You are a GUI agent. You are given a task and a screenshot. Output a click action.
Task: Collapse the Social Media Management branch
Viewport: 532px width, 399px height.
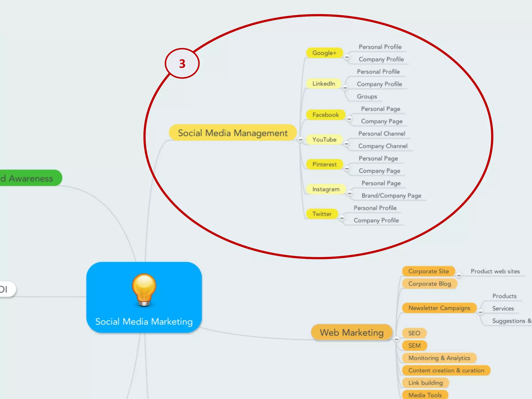tap(301, 139)
